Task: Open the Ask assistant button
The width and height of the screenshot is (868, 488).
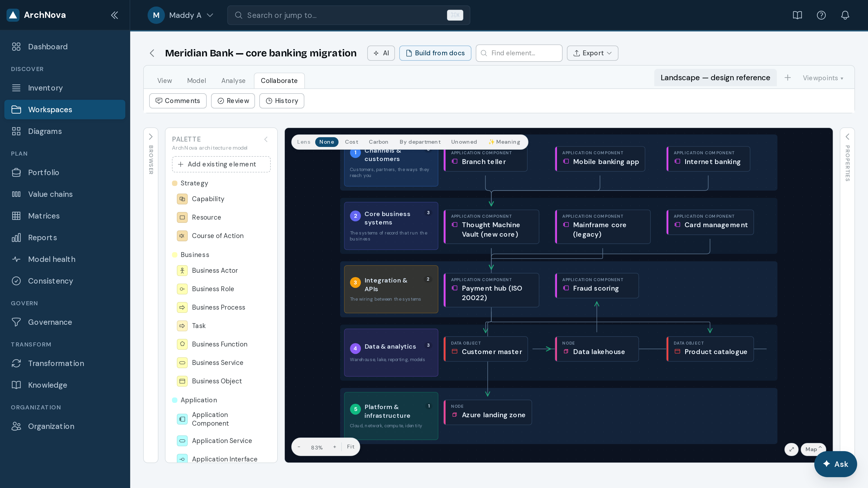Action: (x=835, y=464)
